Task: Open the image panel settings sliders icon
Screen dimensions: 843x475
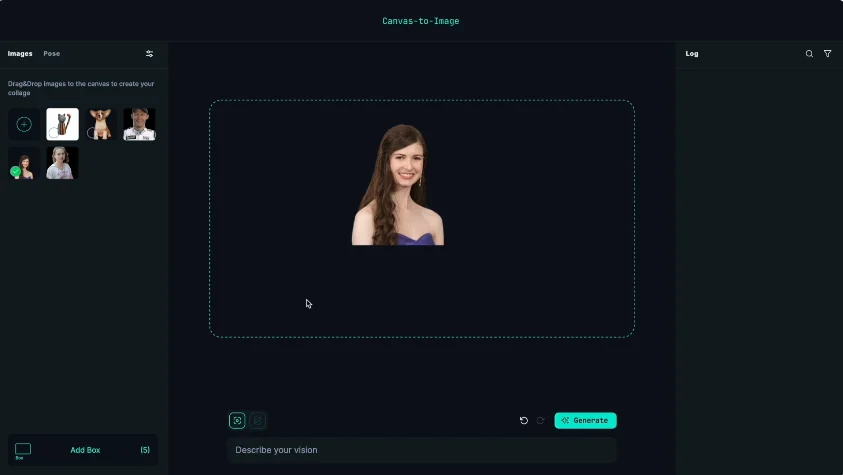Action: [x=149, y=54]
